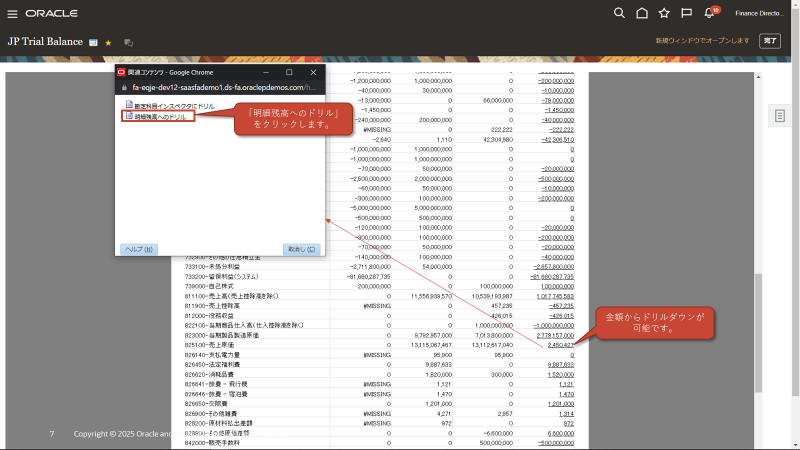Click the document icon beside 明細残高へのドリル
This screenshot has height=450, width=800.
coord(130,116)
